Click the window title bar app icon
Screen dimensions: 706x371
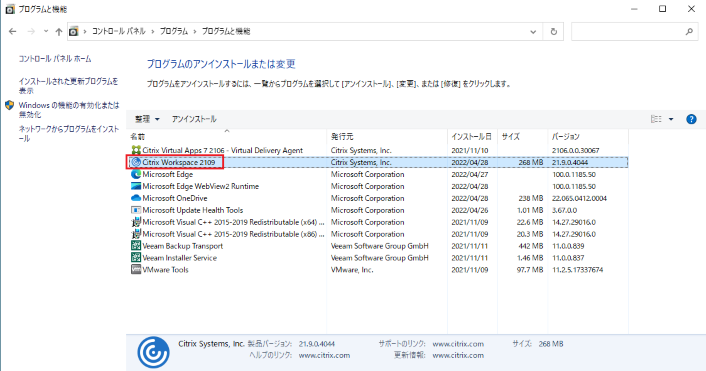click(x=9, y=9)
